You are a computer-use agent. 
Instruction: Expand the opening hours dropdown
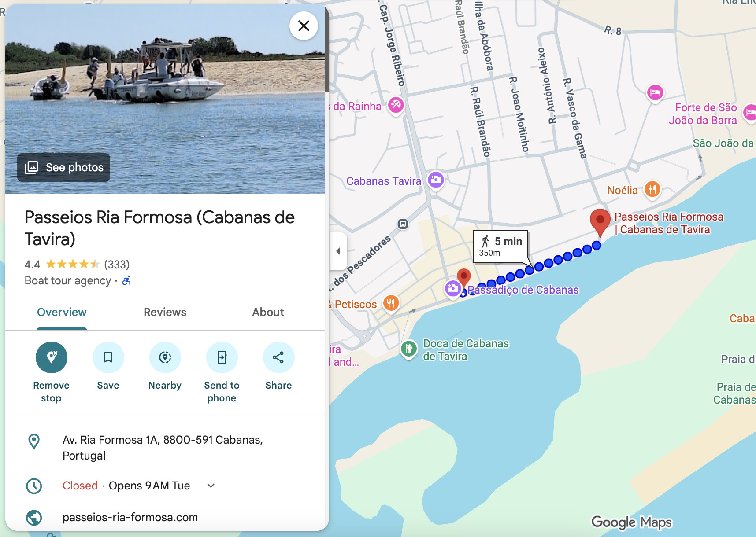[211, 486]
